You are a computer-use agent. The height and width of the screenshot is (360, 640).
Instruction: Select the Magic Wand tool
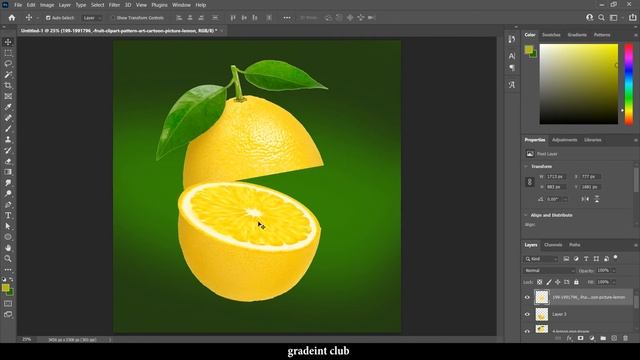tap(8, 75)
